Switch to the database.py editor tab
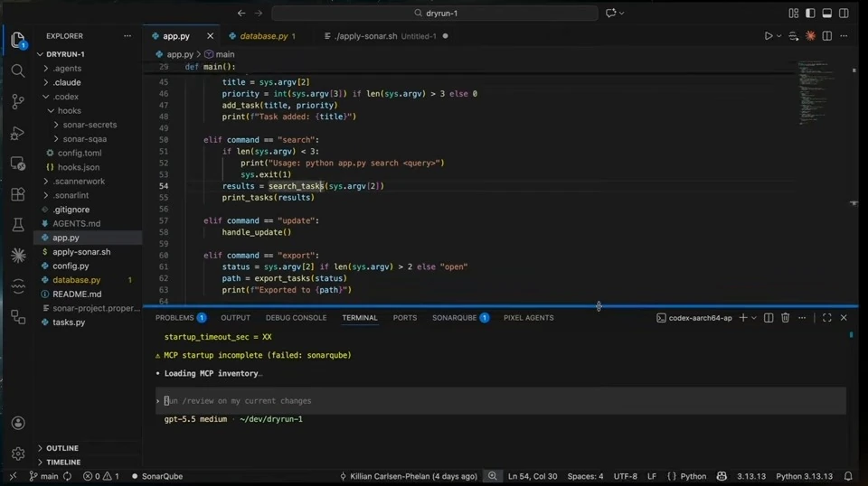The image size is (868, 486). point(263,36)
